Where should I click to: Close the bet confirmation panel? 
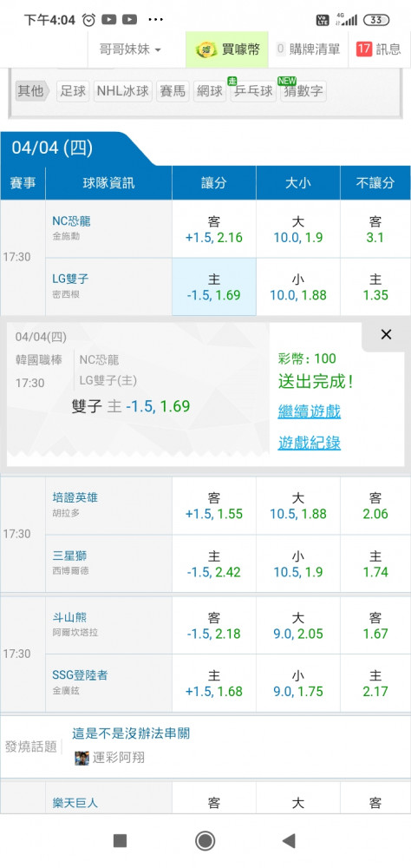click(x=386, y=334)
